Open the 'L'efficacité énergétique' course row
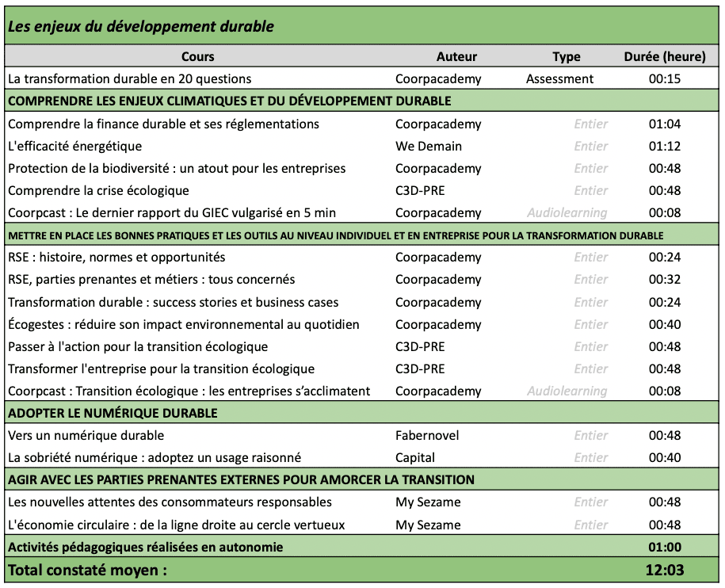 point(361,146)
